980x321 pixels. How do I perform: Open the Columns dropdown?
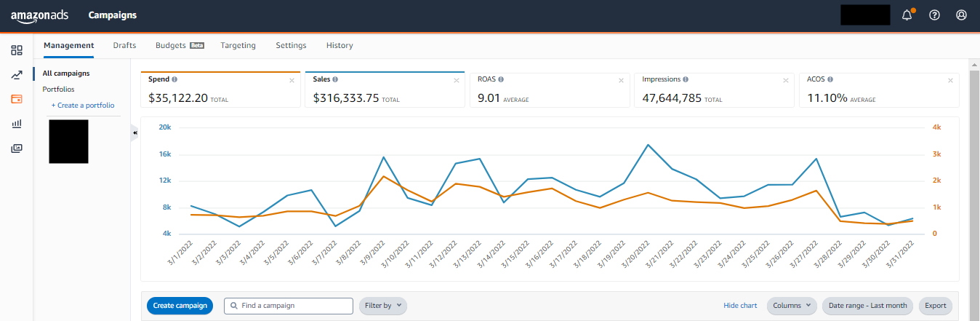tap(792, 306)
